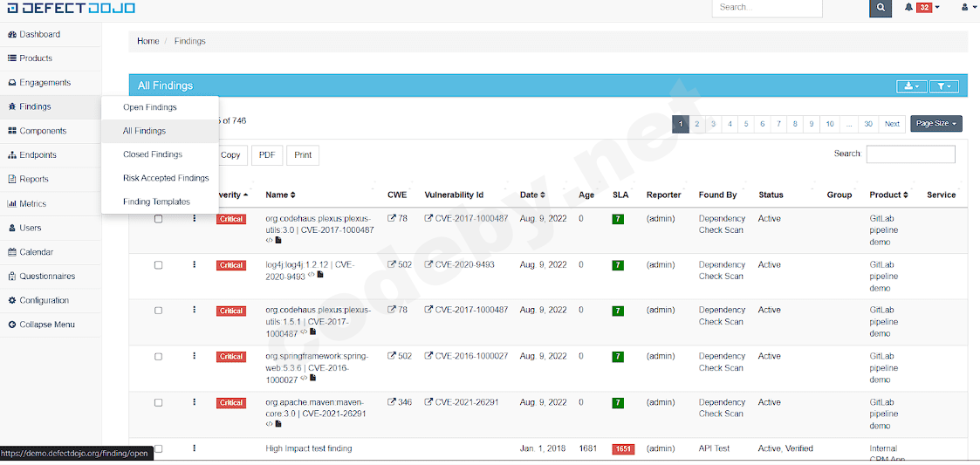Focus the table Search input field
980x465 pixels.
click(x=910, y=154)
